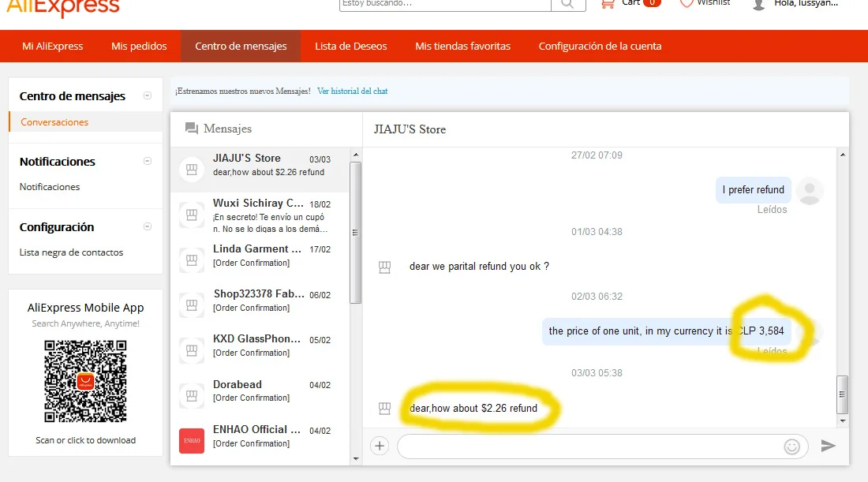This screenshot has height=482, width=868.
Task: Click the user account avatar icon
Action: click(x=759, y=5)
